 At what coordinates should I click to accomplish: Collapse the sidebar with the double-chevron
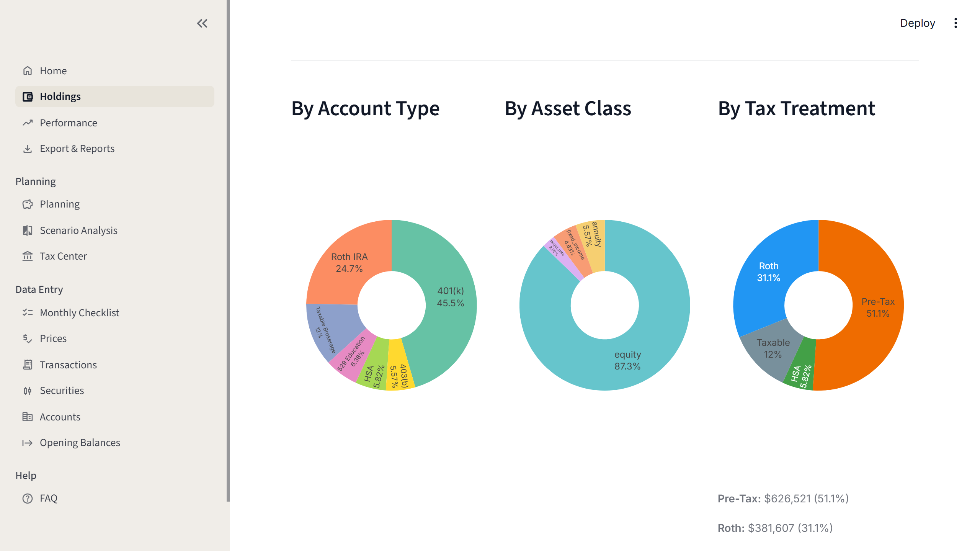coord(203,23)
